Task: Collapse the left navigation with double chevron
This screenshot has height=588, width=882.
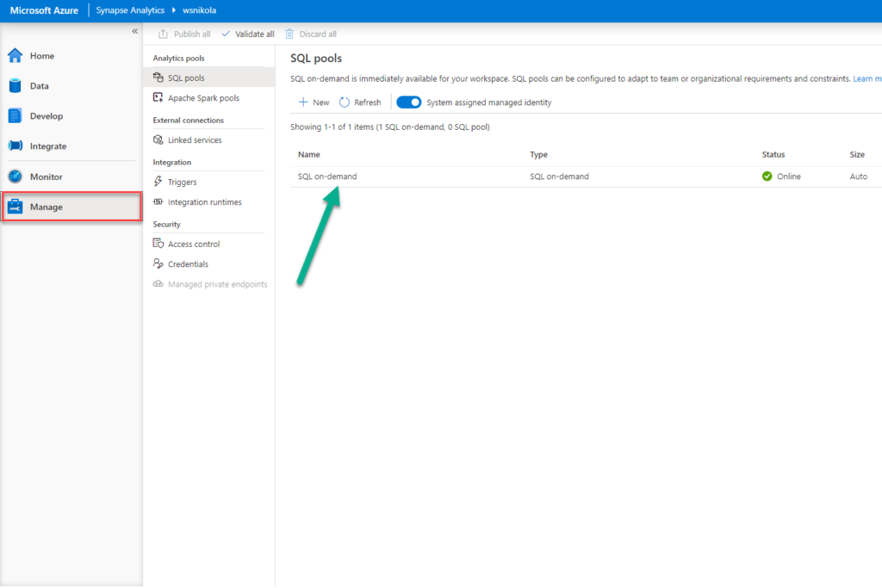Action: (x=135, y=31)
